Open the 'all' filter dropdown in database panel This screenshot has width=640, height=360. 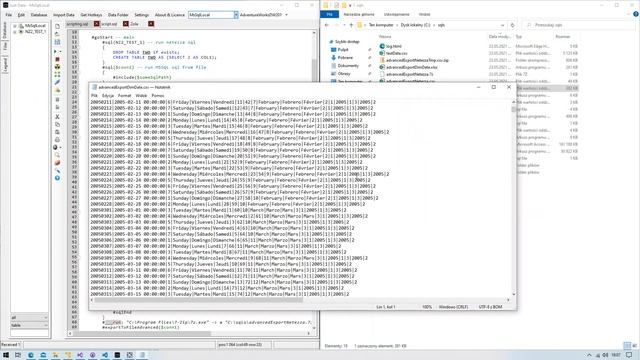click(x=29, y=318)
